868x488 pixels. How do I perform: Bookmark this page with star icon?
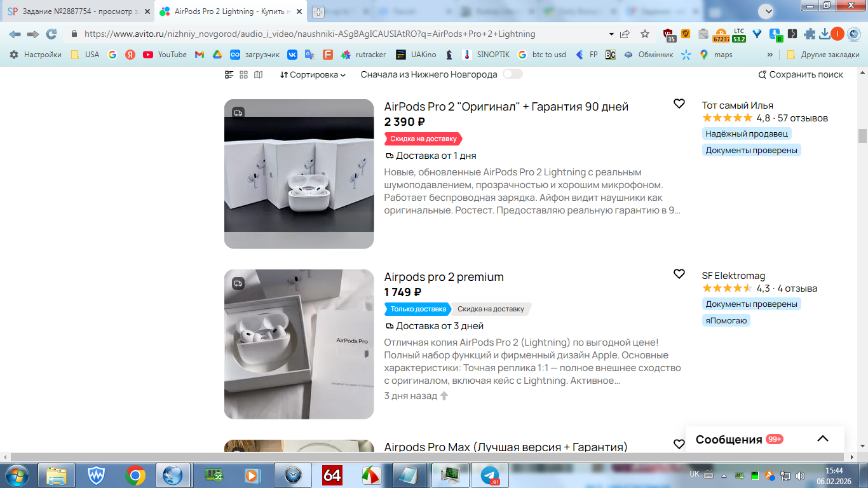click(x=645, y=34)
